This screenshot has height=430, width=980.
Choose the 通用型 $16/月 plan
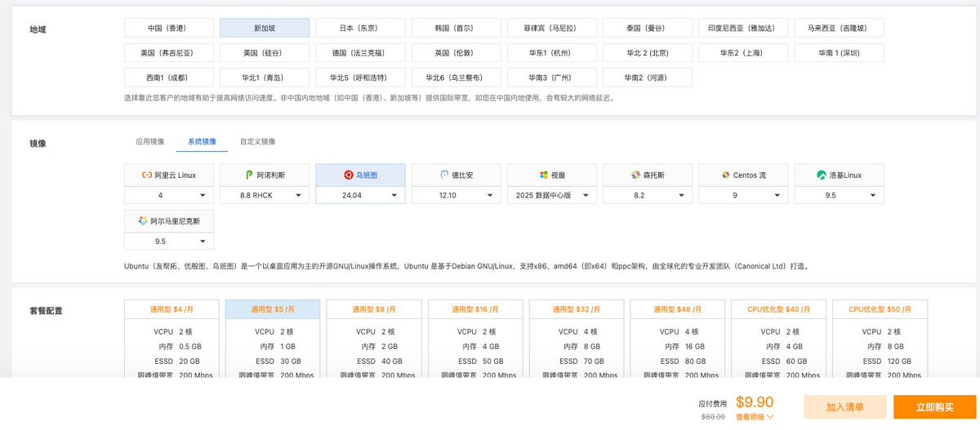475,339
